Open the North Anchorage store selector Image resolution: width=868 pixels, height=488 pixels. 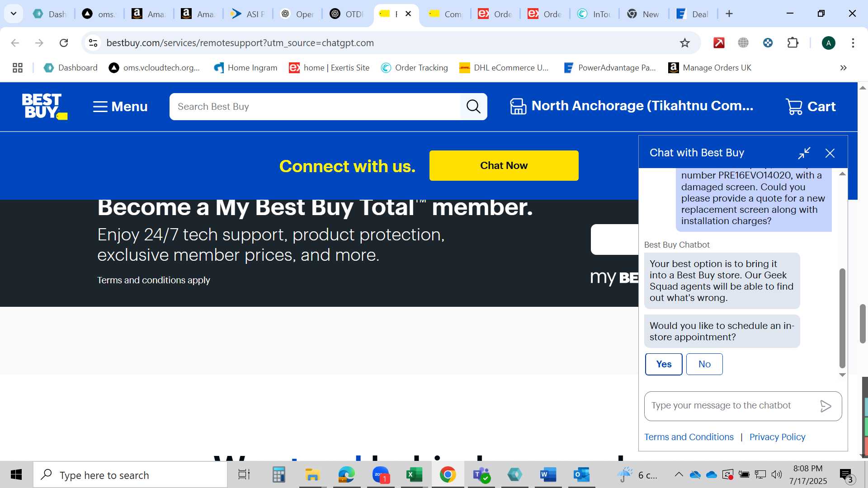(x=632, y=106)
